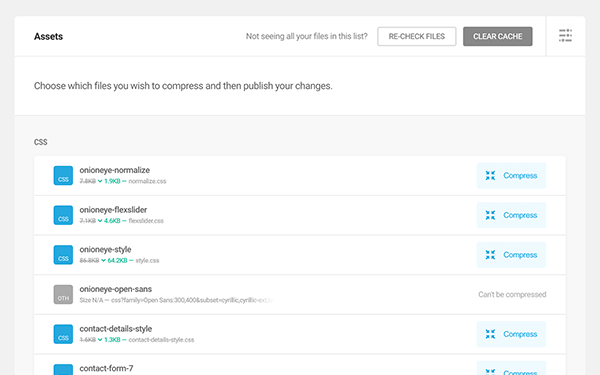The width and height of the screenshot is (600, 375).
Task: Click the RE-CHECK FILES button
Action: tap(416, 36)
